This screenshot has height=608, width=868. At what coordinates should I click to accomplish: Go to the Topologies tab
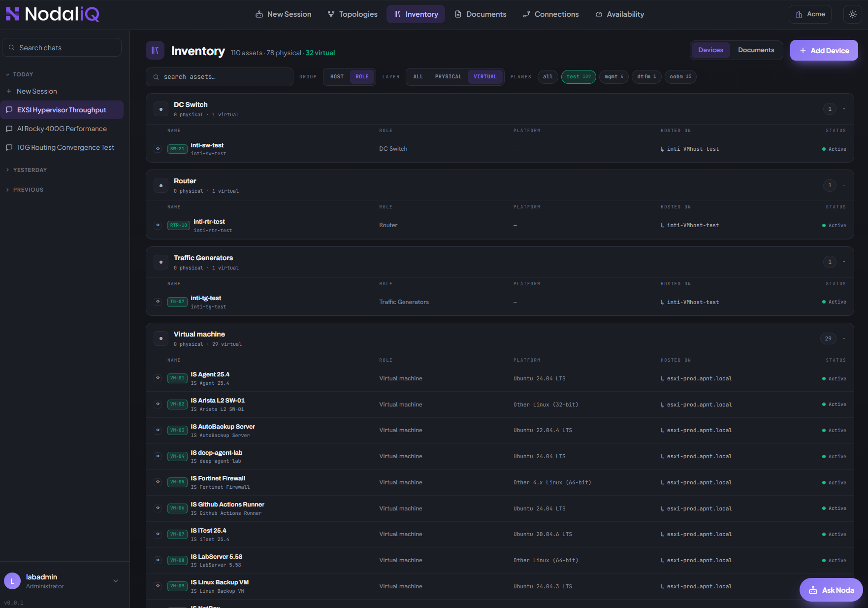tap(353, 14)
